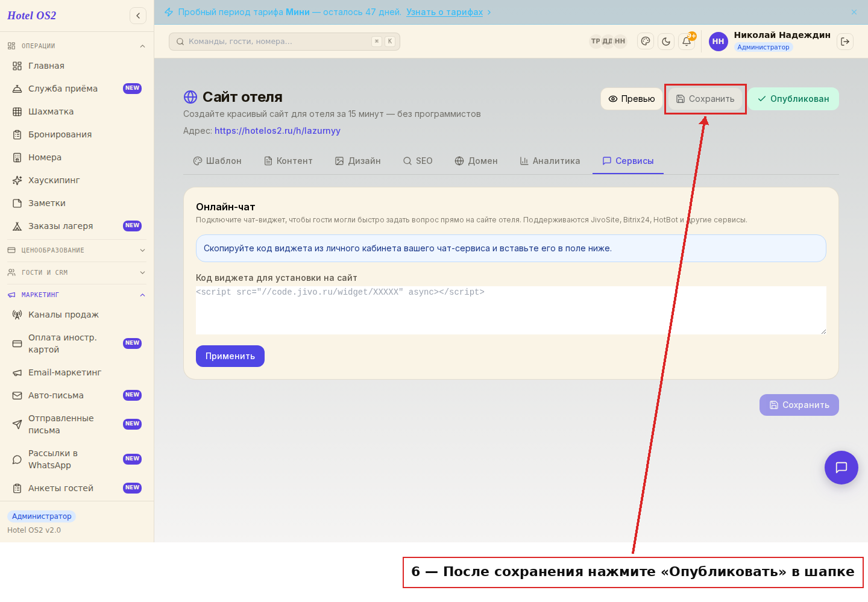Viewport: 868px width, 602px height.
Task: Open the color theme palette icon
Action: 646,42
